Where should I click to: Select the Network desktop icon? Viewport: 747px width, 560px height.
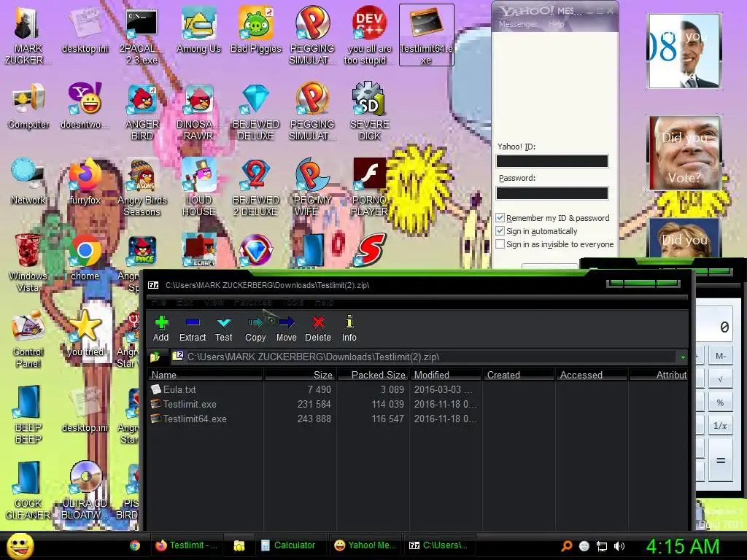coord(28,182)
